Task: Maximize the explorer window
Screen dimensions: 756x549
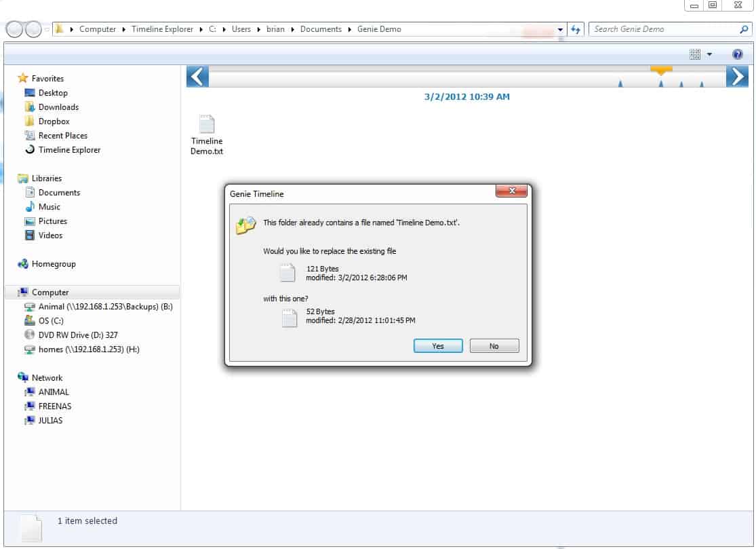Action: coord(713,5)
